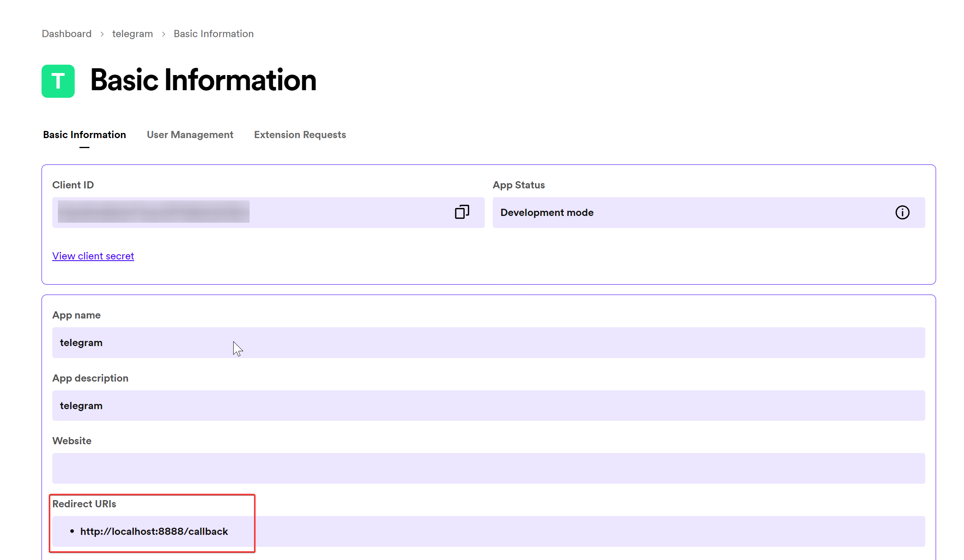Switch to User Management tab

[190, 135]
